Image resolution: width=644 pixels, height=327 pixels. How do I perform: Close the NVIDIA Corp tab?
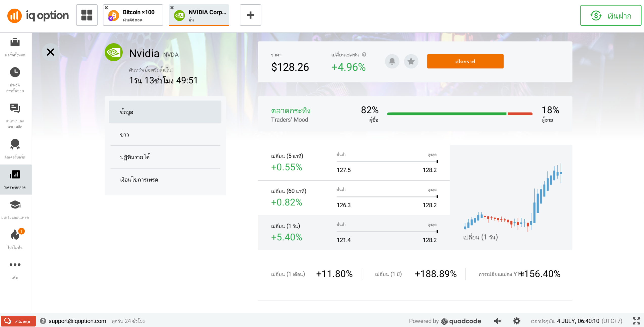(172, 8)
